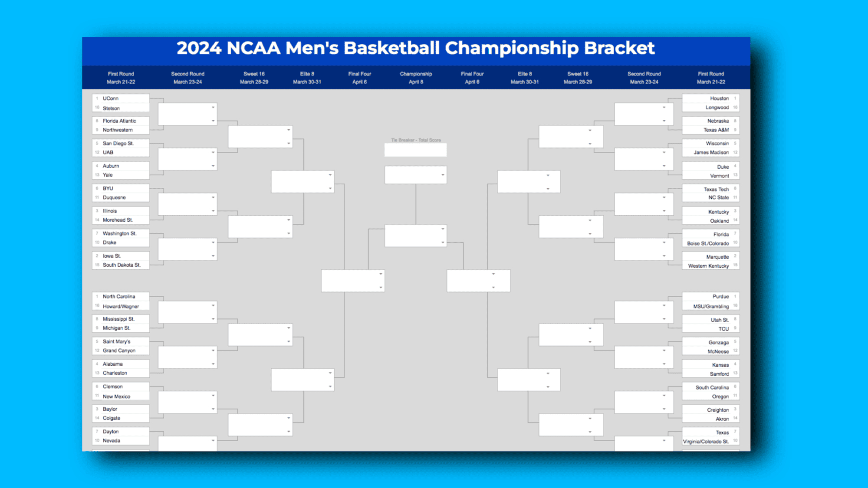Select Final Four April 6 right bracket slot

click(x=479, y=281)
